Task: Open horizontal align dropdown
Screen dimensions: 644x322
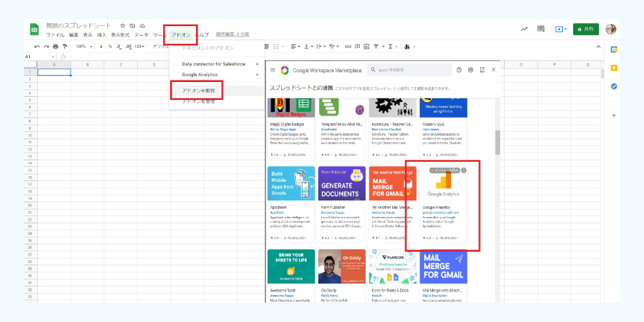Action: 296,46
